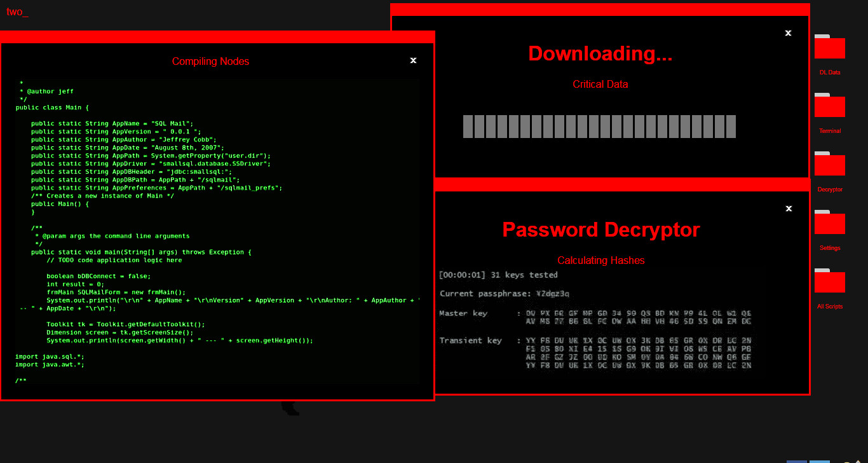Close the Downloading window
The image size is (868, 463).
[x=788, y=33]
